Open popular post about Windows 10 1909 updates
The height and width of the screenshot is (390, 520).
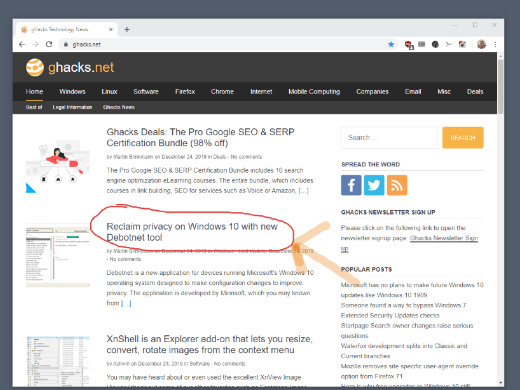412,290
